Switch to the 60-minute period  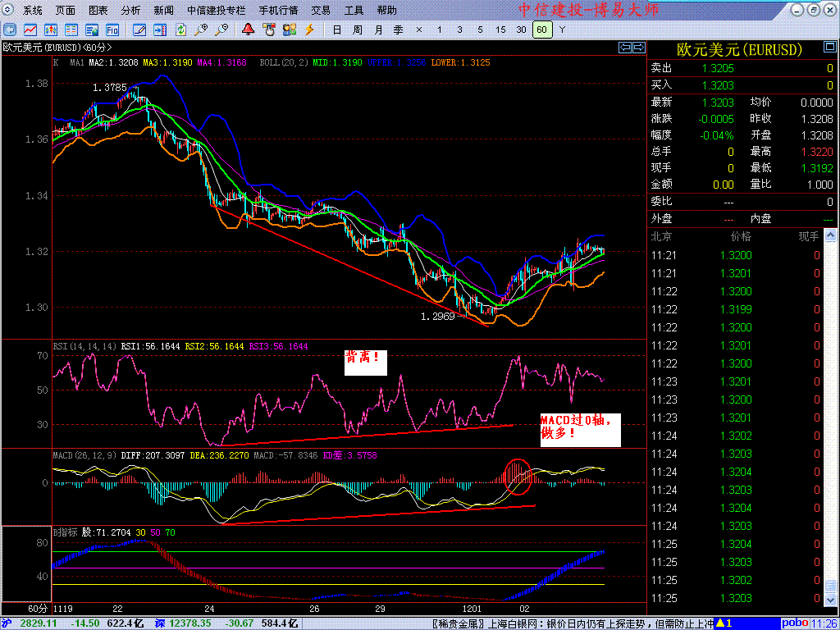541,30
